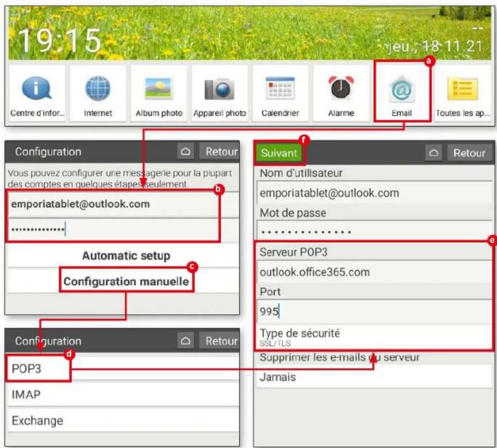The image size is (497, 448).
Task: Click the date jeu., 18.11.21
Action: pos(435,46)
